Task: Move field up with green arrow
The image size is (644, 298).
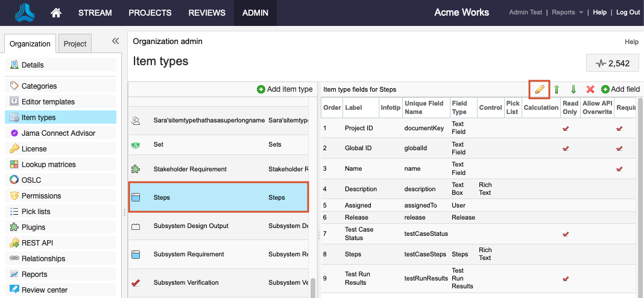Action: coord(557,89)
